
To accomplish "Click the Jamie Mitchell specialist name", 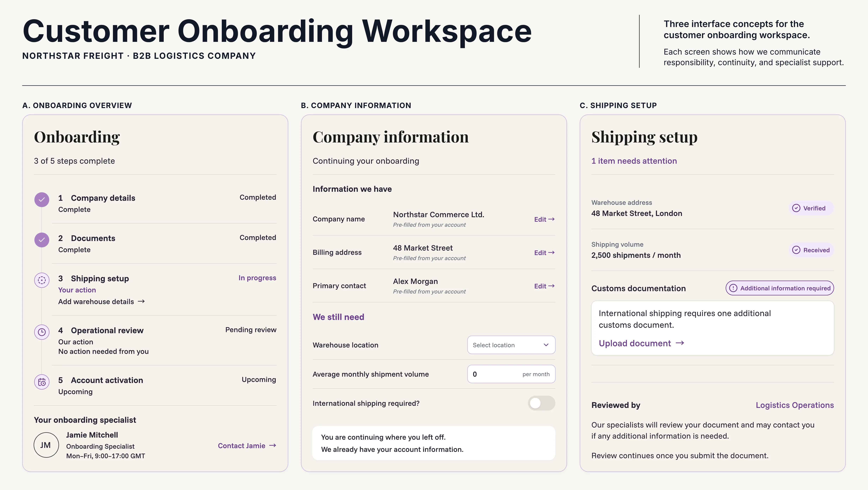I will coord(92,435).
